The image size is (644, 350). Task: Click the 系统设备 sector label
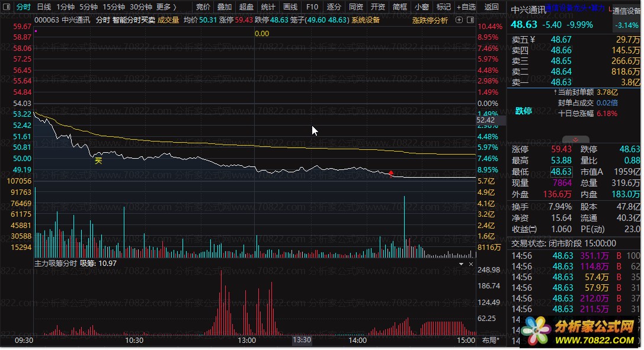click(366, 20)
